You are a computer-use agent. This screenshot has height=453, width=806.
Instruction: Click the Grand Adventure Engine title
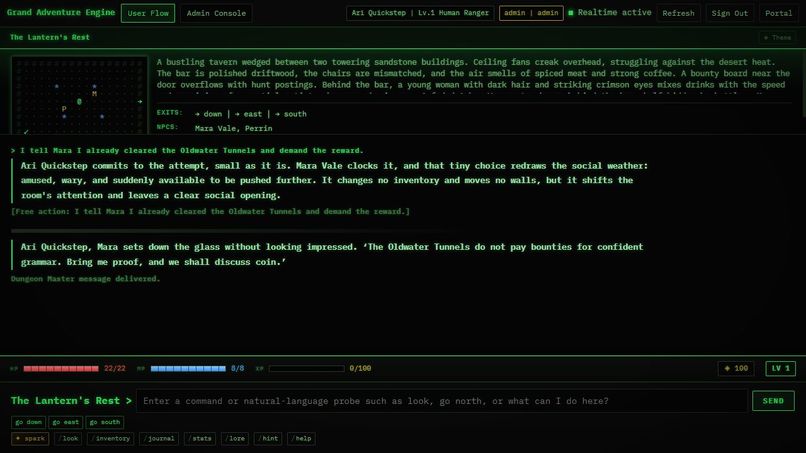pos(61,12)
